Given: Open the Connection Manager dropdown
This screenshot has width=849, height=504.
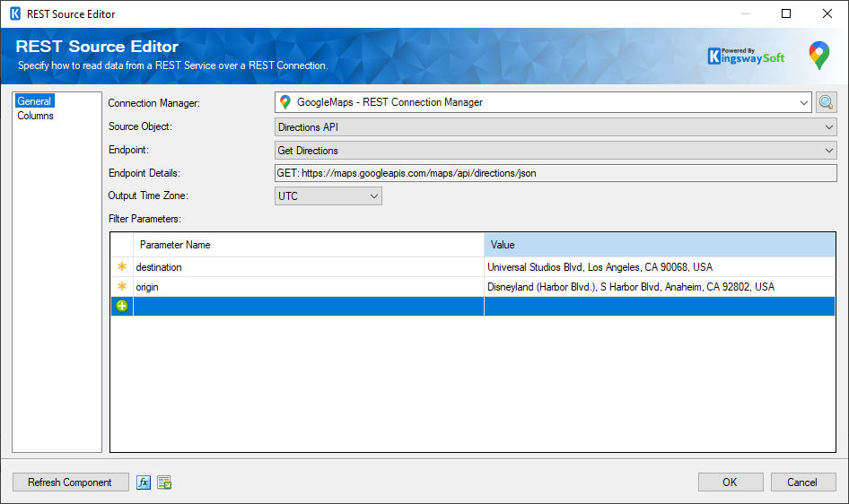Looking at the screenshot, I should [x=803, y=102].
